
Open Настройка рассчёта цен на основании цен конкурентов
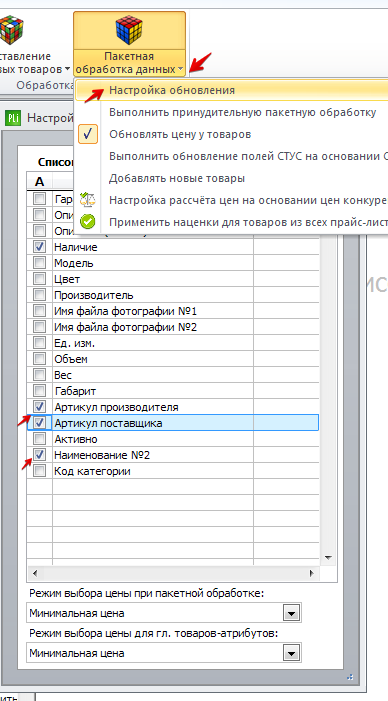(x=248, y=200)
